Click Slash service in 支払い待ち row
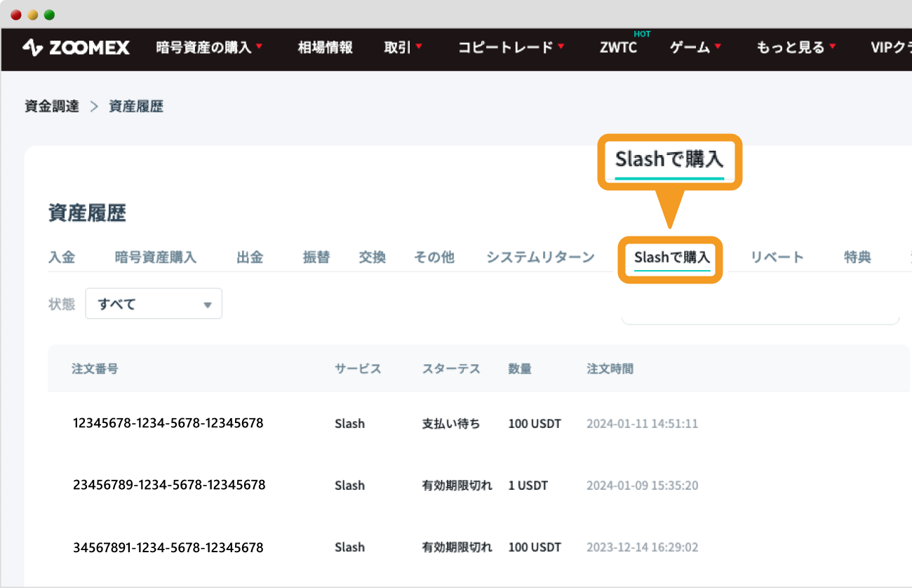 click(x=350, y=424)
